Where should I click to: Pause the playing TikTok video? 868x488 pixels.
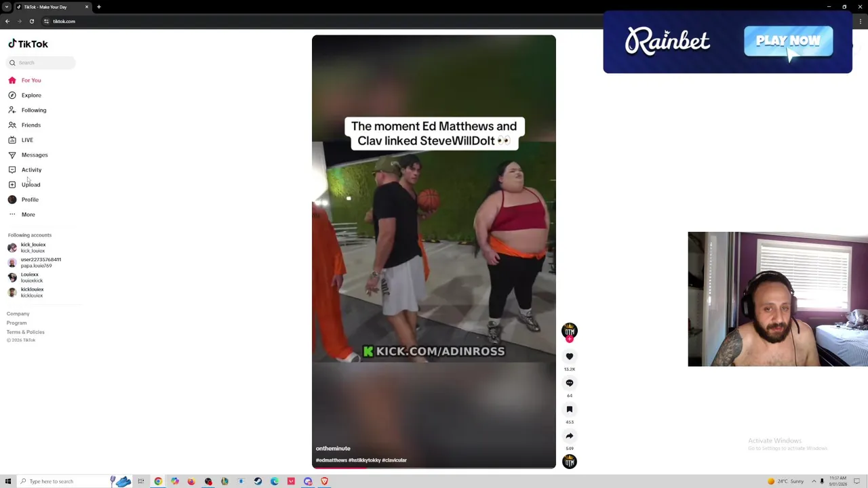click(434, 251)
